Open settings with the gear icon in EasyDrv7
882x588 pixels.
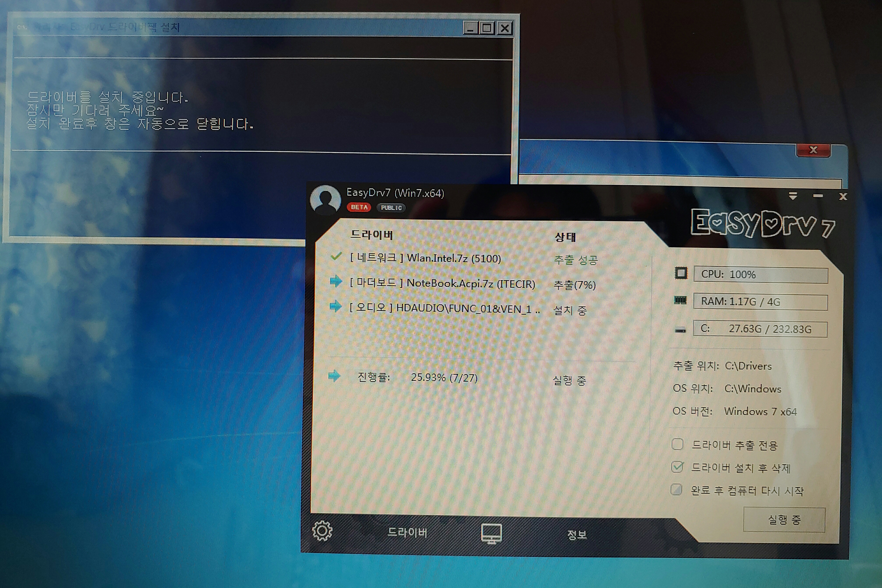(322, 531)
